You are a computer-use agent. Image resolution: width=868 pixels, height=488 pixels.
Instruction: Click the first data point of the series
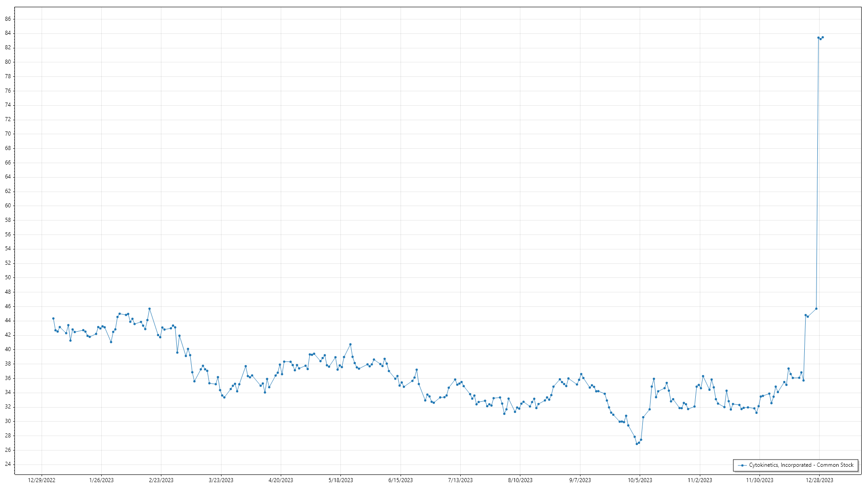pyautogui.click(x=53, y=319)
